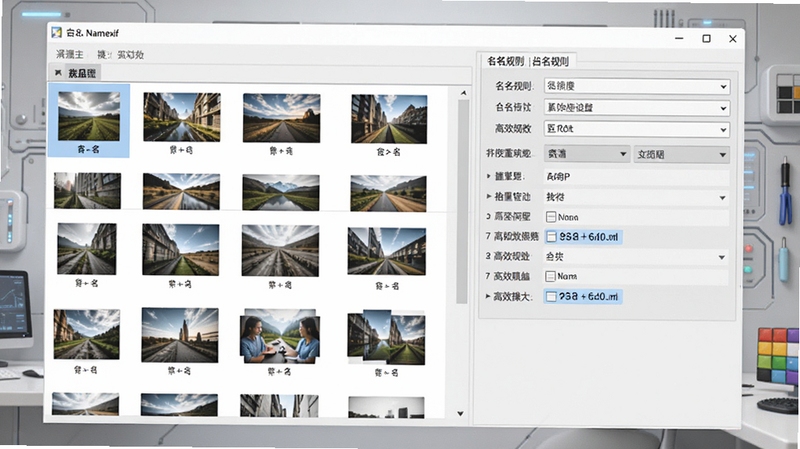800x449 pixels.
Task: Open the topmost dropdown in the settings panel
Action: [x=637, y=86]
